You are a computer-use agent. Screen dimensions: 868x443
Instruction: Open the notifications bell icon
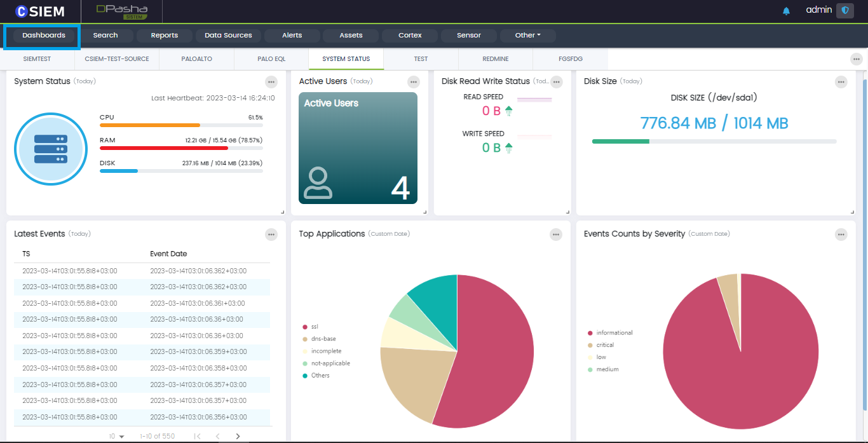(x=786, y=11)
